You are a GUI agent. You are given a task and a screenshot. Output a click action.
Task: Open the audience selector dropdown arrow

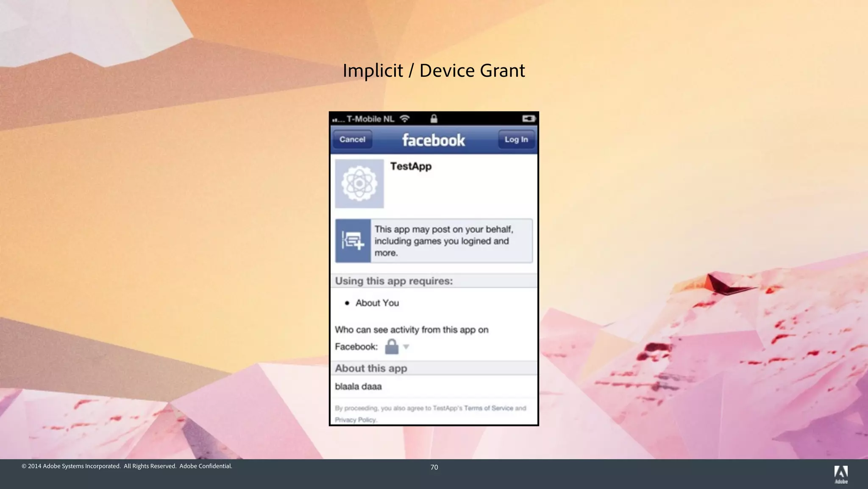(406, 347)
